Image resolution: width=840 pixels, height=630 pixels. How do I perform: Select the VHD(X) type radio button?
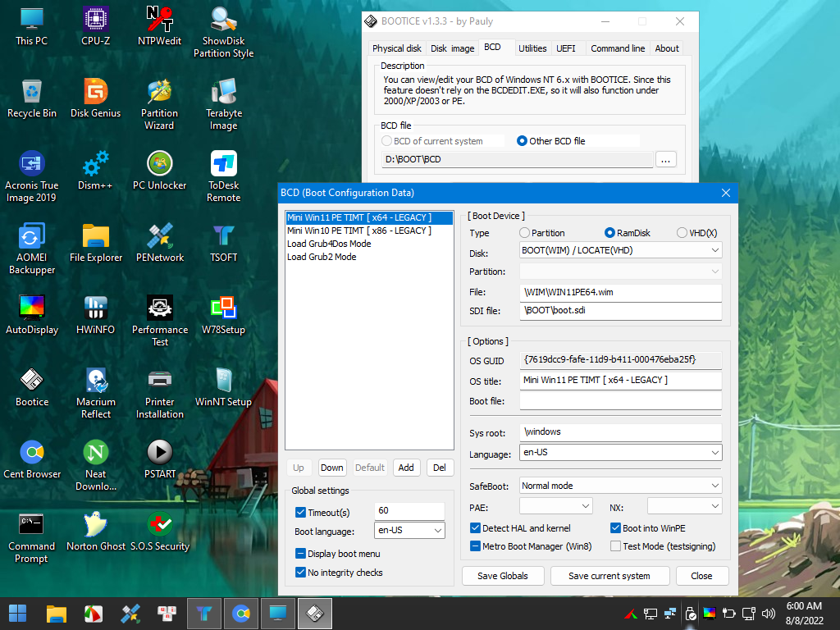tap(682, 232)
